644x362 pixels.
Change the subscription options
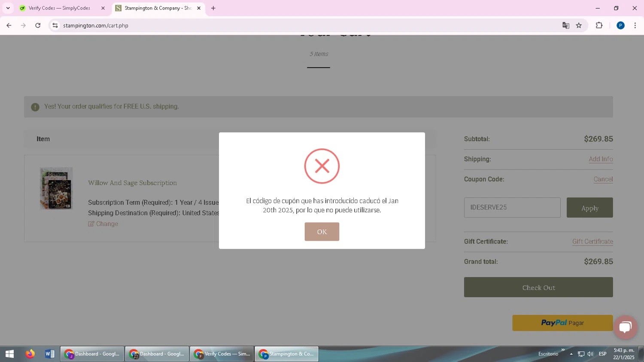[x=103, y=224]
